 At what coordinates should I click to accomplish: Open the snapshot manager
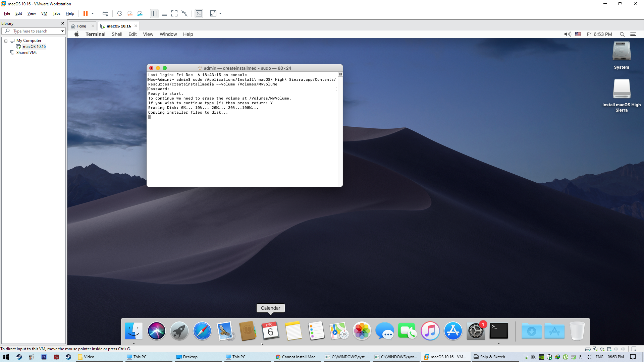click(140, 13)
